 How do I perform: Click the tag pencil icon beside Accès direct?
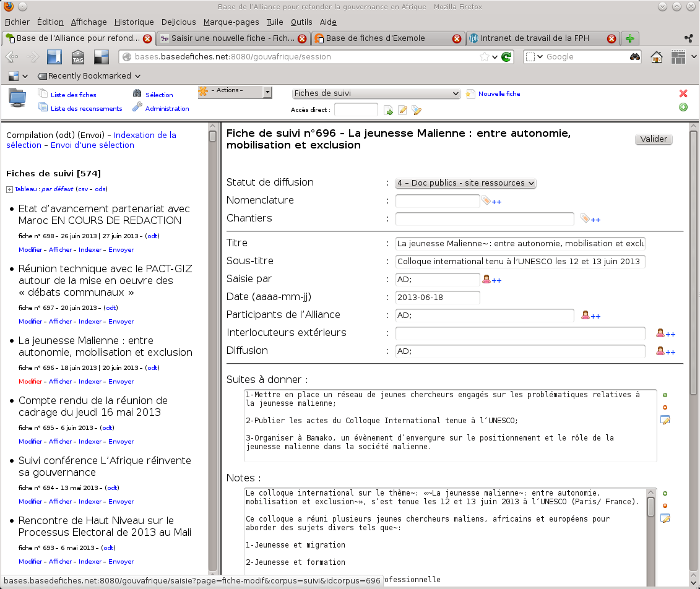pyautogui.click(x=417, y=110)
